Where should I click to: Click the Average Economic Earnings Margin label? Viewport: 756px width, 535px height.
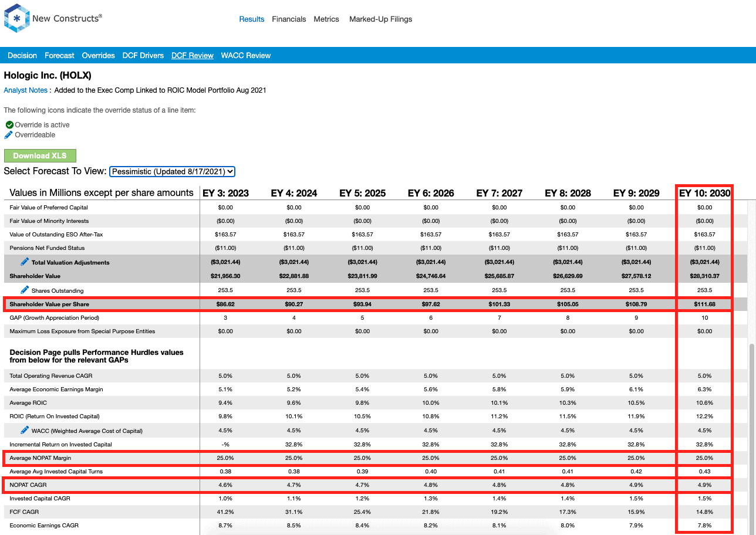[x=56, y=390]
